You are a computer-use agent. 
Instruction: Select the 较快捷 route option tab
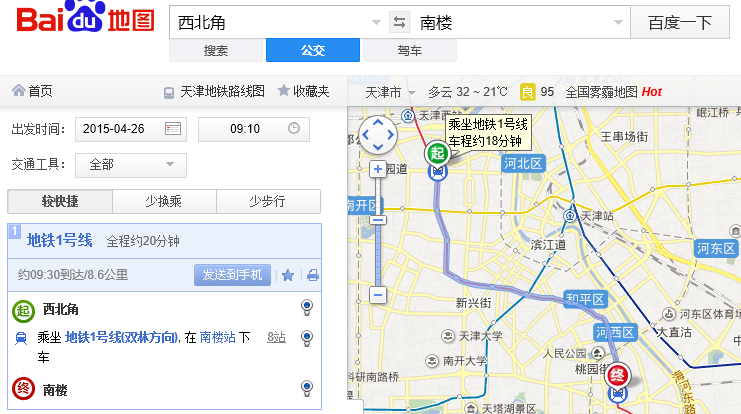(x=60, y=201)
